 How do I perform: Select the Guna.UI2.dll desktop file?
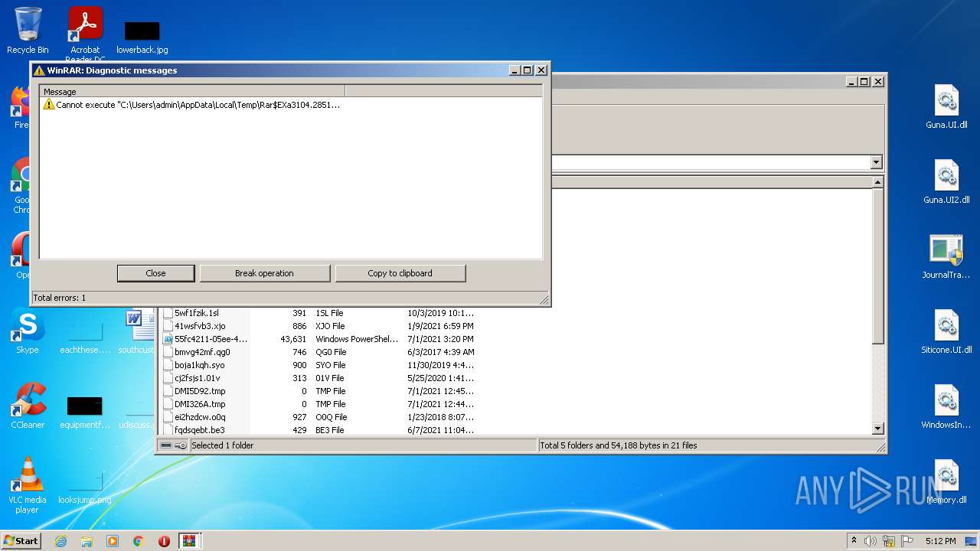pos(946,181)
